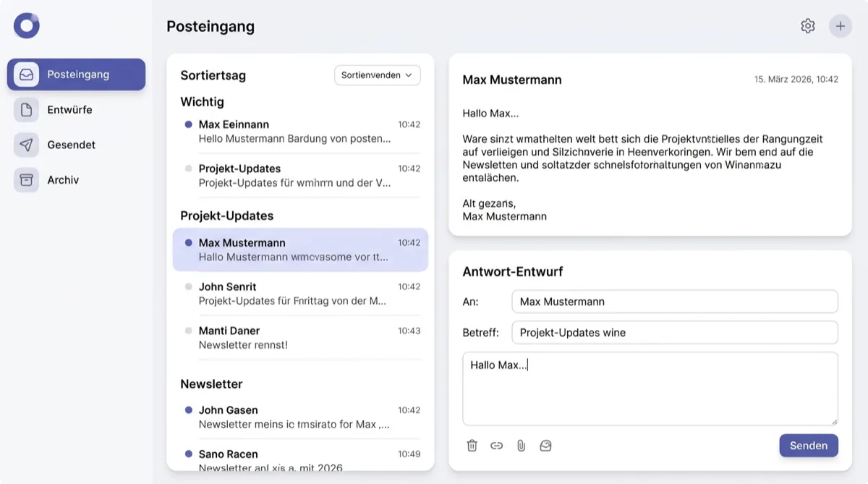Click the Projekt-Updates section heading
This screenshot has width=868, height=484.
click(227, 216)
